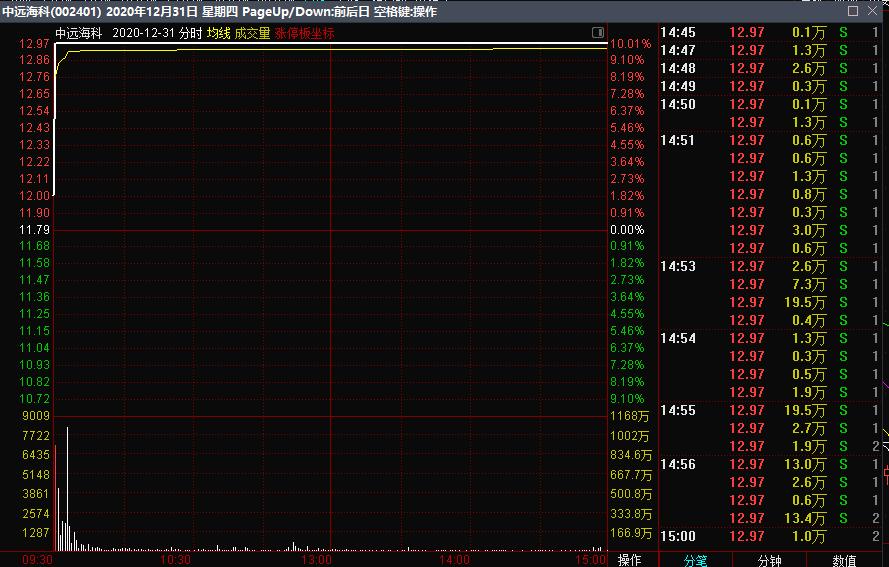Click the tallest volume bar near open
Image resolution: width=889 pixels, height=567 pixels.
[x=67, y=489]
